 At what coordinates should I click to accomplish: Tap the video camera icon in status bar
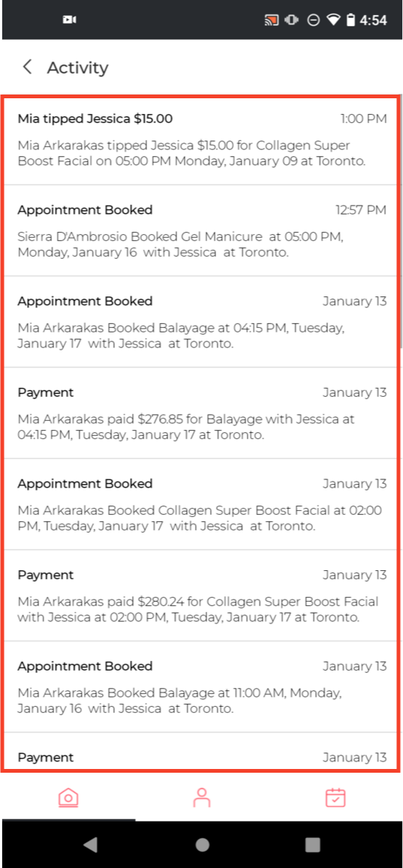(69, 20)
